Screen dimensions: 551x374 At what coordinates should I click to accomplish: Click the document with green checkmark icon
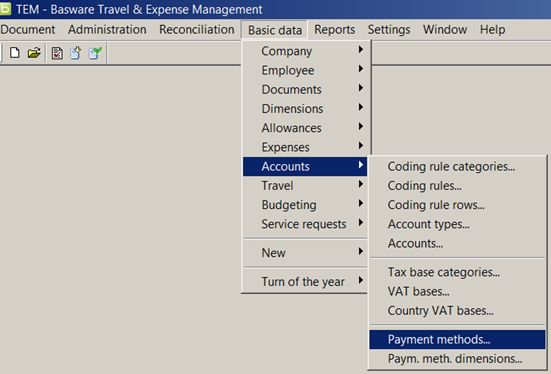coord(95,53)
